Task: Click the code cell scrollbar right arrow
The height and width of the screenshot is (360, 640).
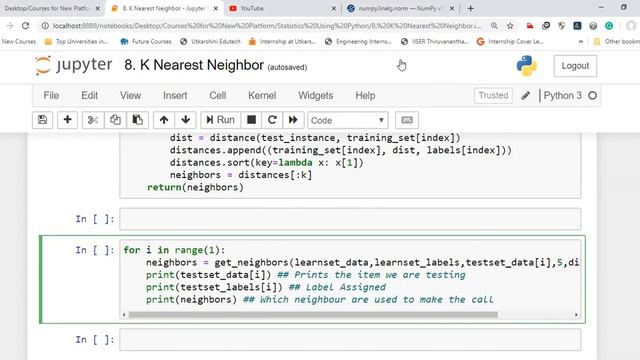Action: (576, 315)
